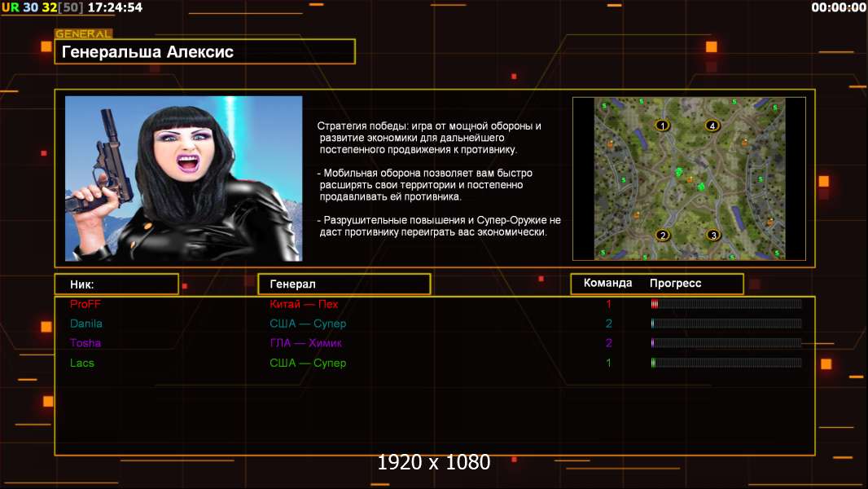Select start position marker 2 on minimap
The image size is (868, 489).
point(663,236)
